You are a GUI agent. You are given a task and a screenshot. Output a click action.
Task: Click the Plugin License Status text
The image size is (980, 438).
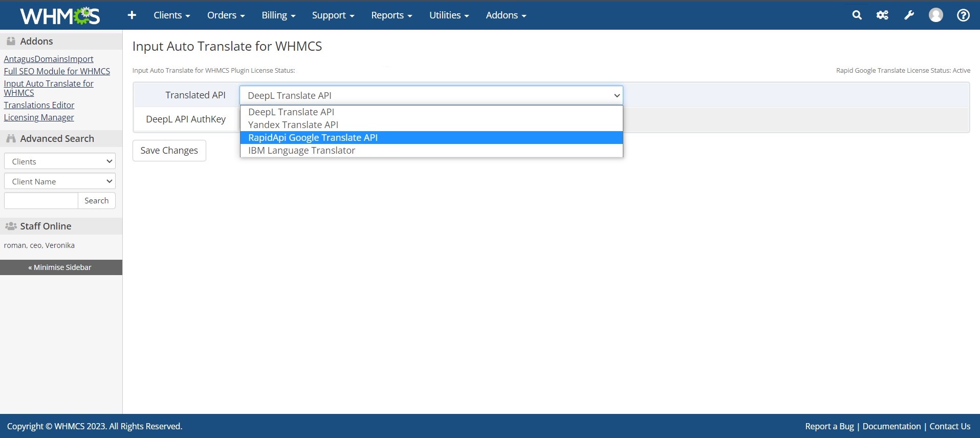pyautogui.click(x=213, y=70)
